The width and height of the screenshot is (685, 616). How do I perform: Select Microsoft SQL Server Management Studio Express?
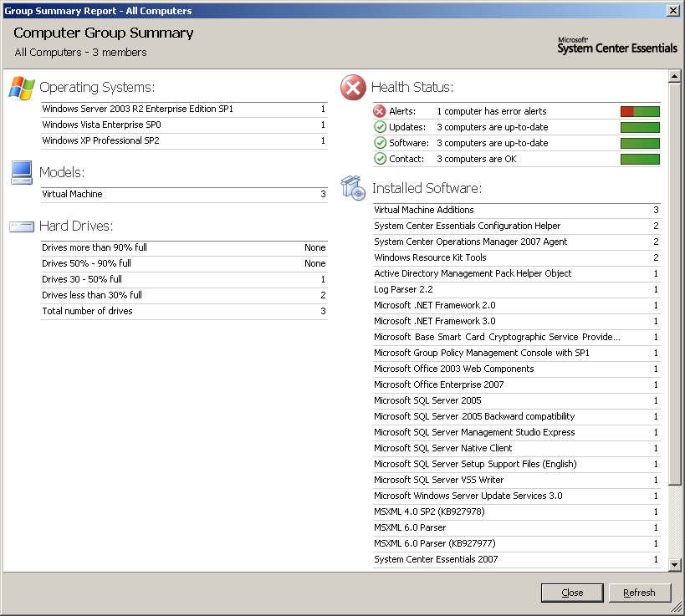point(516,432)
